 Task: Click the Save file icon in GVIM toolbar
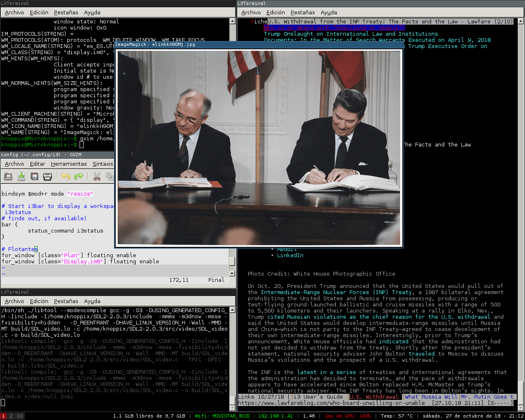(21, 176)
